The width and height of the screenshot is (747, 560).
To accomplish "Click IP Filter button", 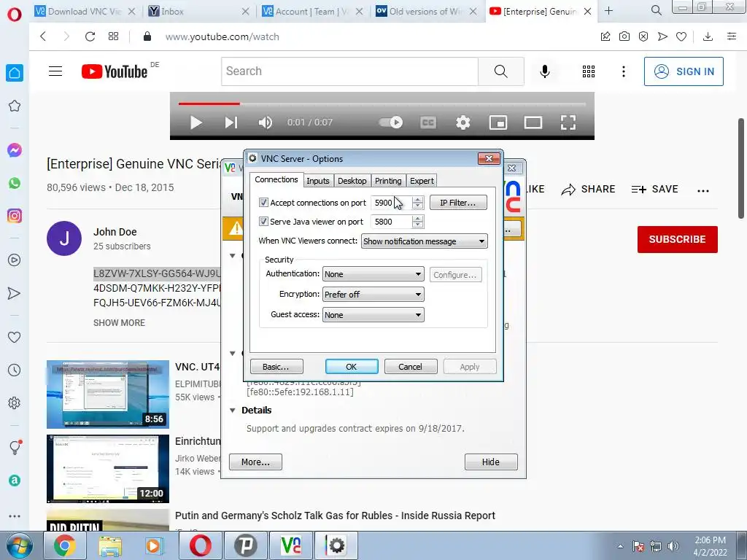I will point(458,203).
